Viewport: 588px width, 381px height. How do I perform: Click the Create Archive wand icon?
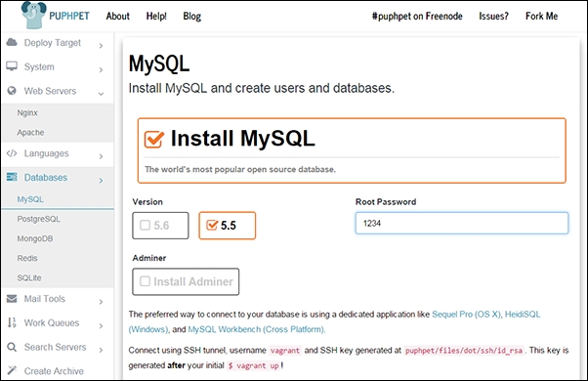(12, 370)
